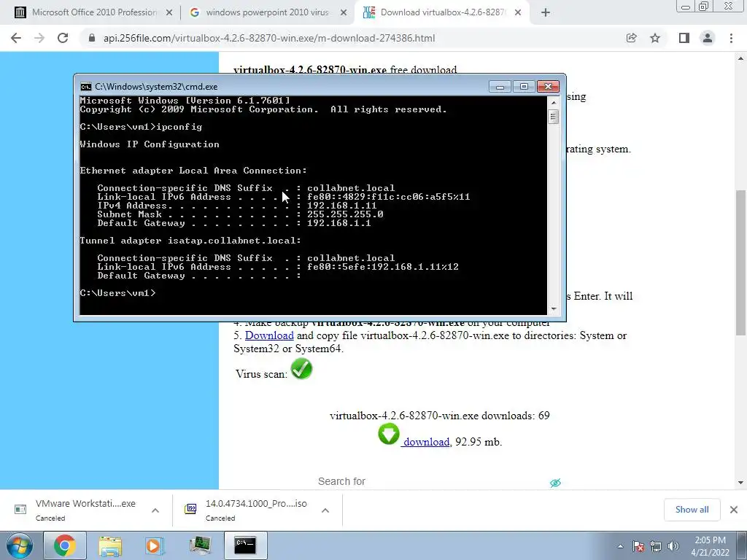This screenshot has width=747, height=560.
Task: Click the Download link in step 5
Action: pos(269,335)
